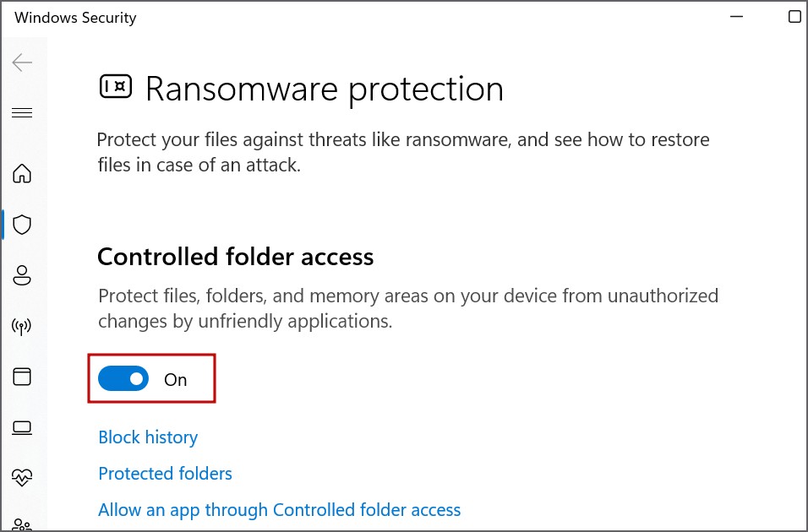Open Account protection person icon
Image resolution: width=808 pixels, height=532 pixels.
22,275
